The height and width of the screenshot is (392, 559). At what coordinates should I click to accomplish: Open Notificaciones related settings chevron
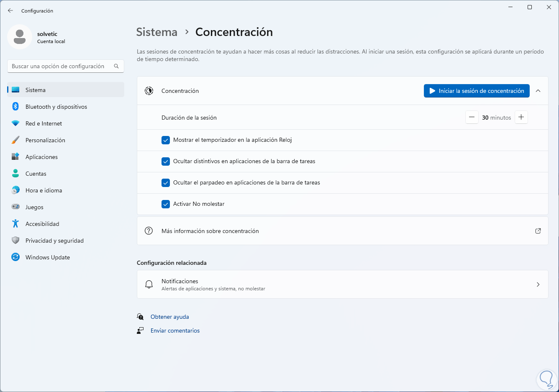click(538, 284)
